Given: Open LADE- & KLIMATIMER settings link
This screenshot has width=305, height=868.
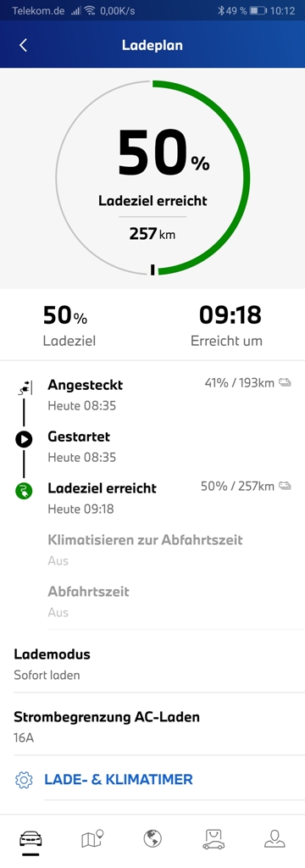Looking at the screenshot, I should click(119, 780).
